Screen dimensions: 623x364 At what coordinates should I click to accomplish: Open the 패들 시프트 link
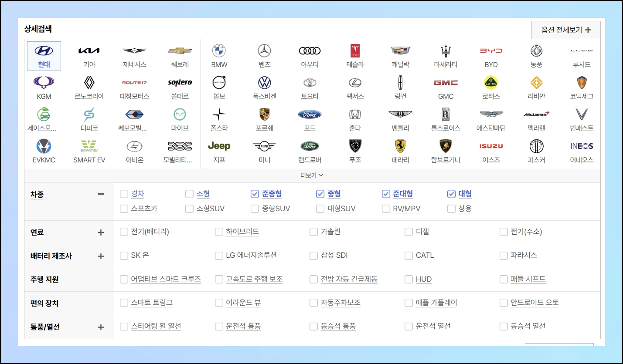coord(528,279)
